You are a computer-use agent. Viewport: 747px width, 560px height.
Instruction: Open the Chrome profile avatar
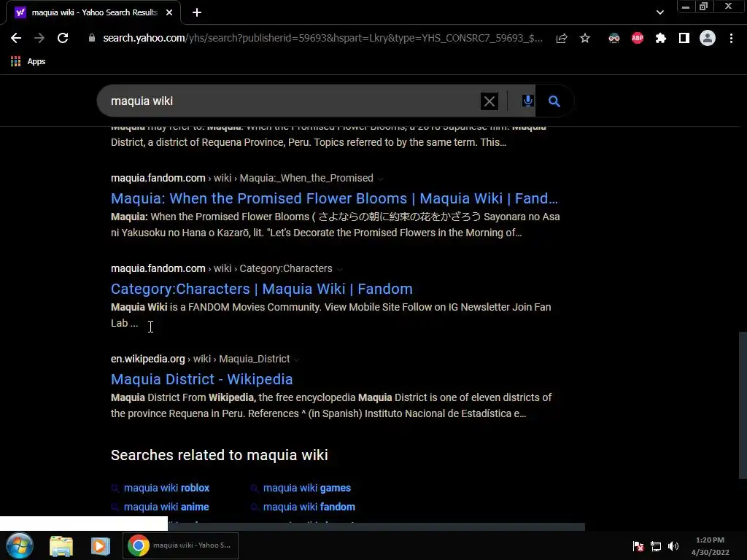click(x=708, y=38)
